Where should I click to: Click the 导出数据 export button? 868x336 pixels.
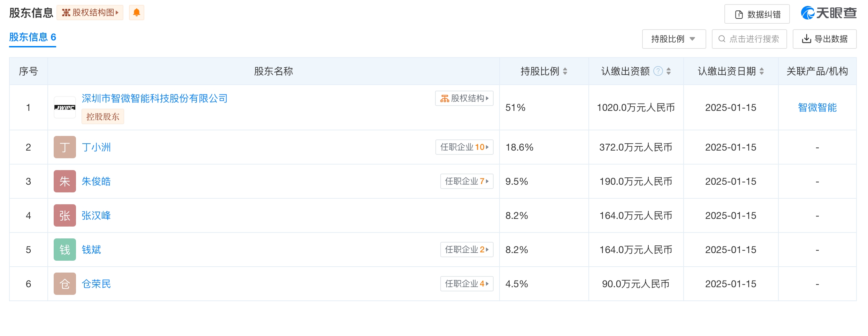824,39
